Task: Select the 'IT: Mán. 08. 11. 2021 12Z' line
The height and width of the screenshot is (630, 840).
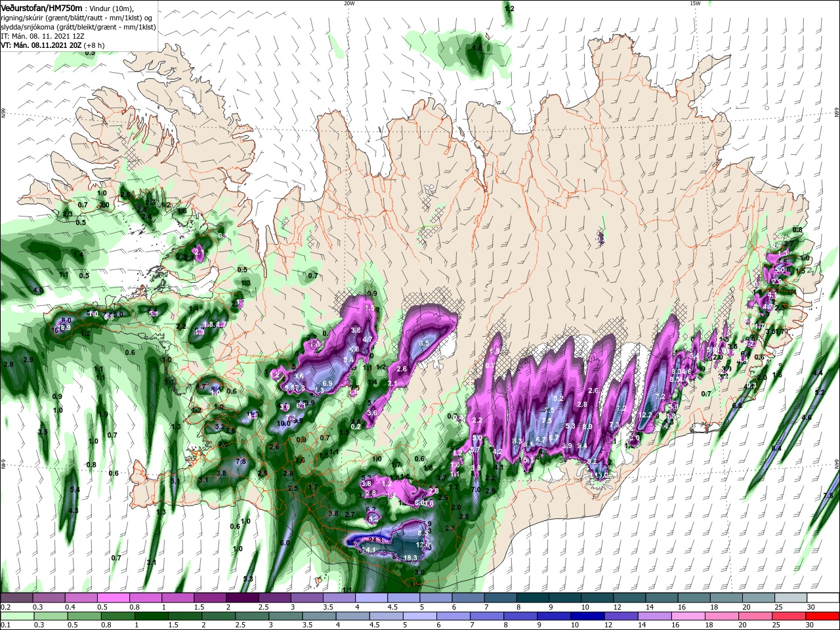Action: click(41, 36)
